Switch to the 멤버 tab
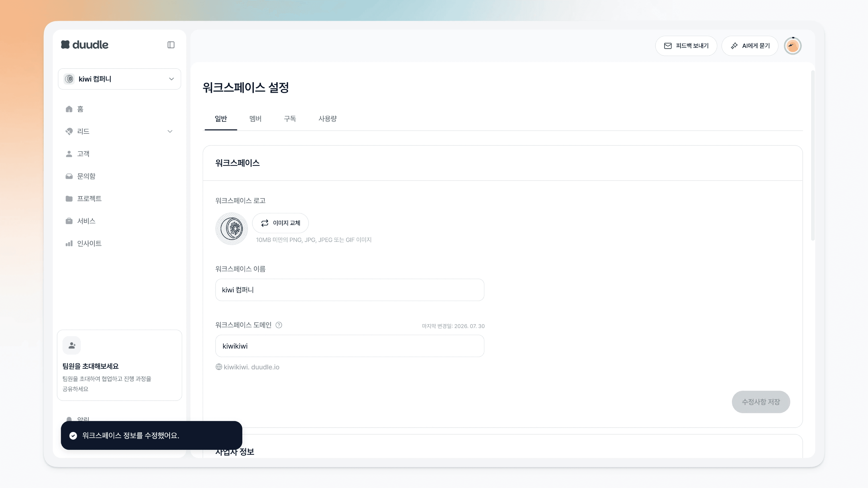868x488 pixels. coord(255,119)
